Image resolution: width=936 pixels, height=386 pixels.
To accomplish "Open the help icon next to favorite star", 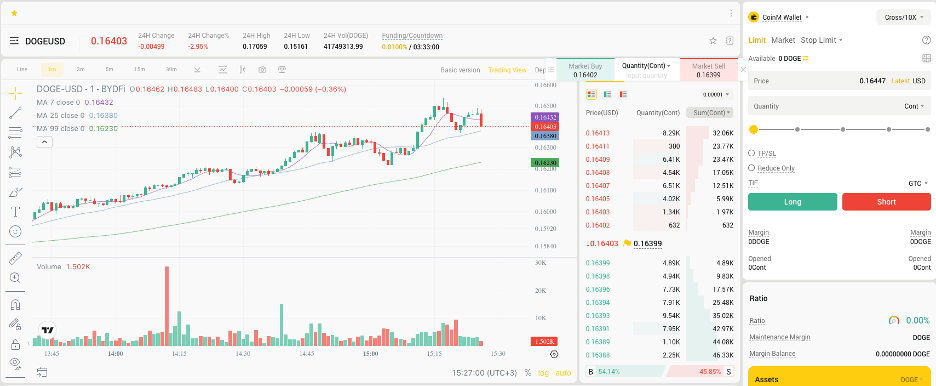I will pyautogui.click(x=729, y=41).
